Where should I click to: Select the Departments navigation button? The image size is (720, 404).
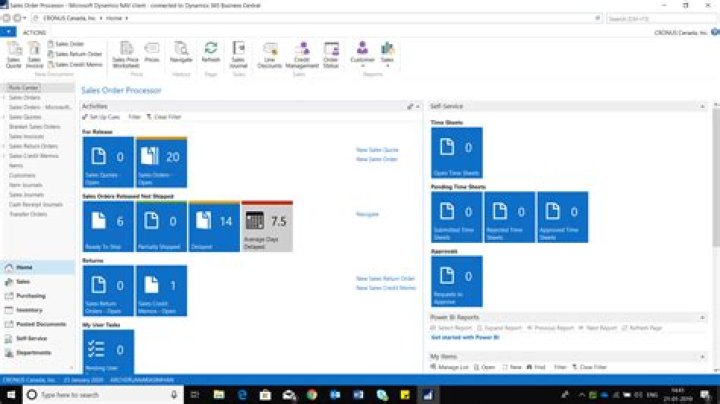(x=38, y=353)
